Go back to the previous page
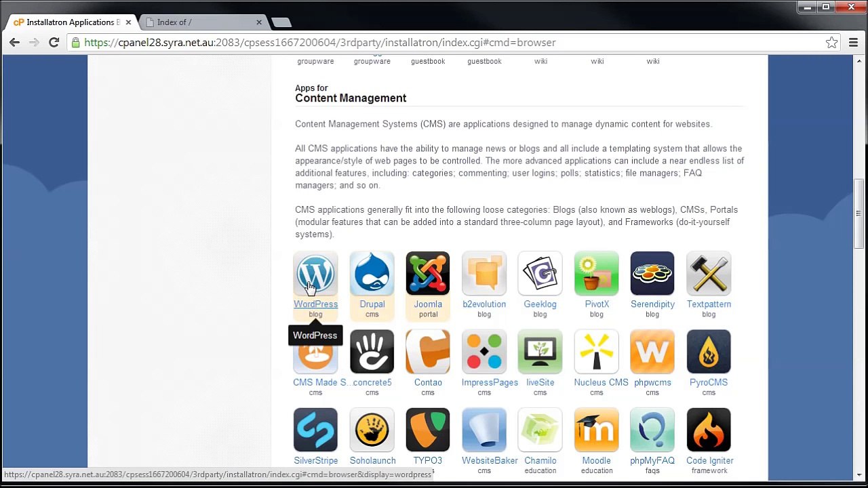This screenshot has width=868, height=488. coord(15,43)
